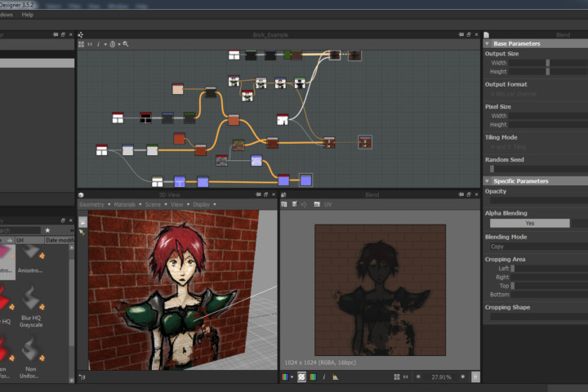Toggle the transparency checkerboard display button
The image size is (588, 392).
(x=301, y=377)
